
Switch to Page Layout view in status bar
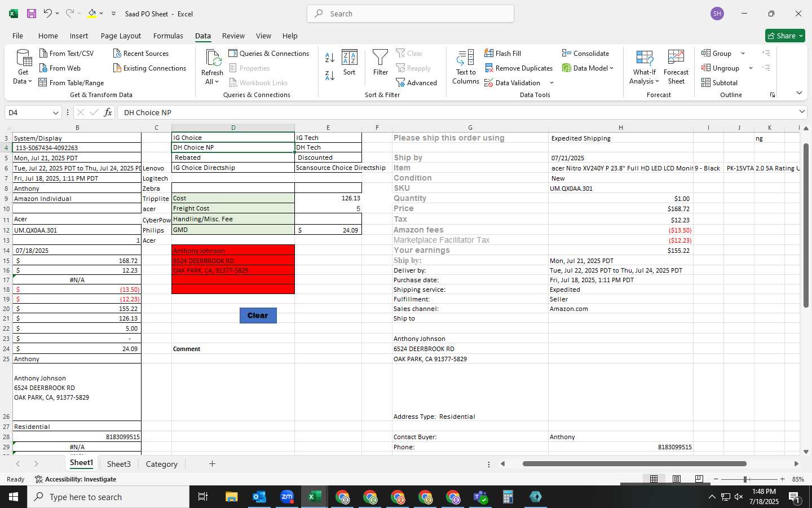click(x=676, y=479)
